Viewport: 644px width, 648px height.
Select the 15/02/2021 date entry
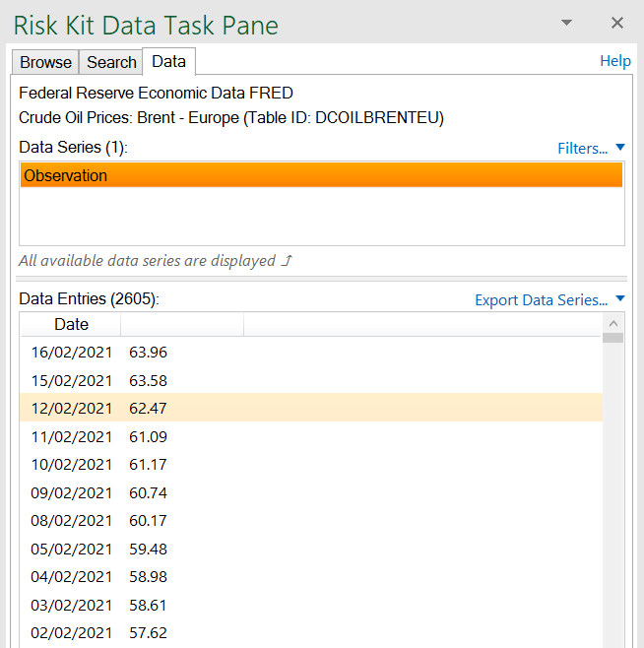72,380
